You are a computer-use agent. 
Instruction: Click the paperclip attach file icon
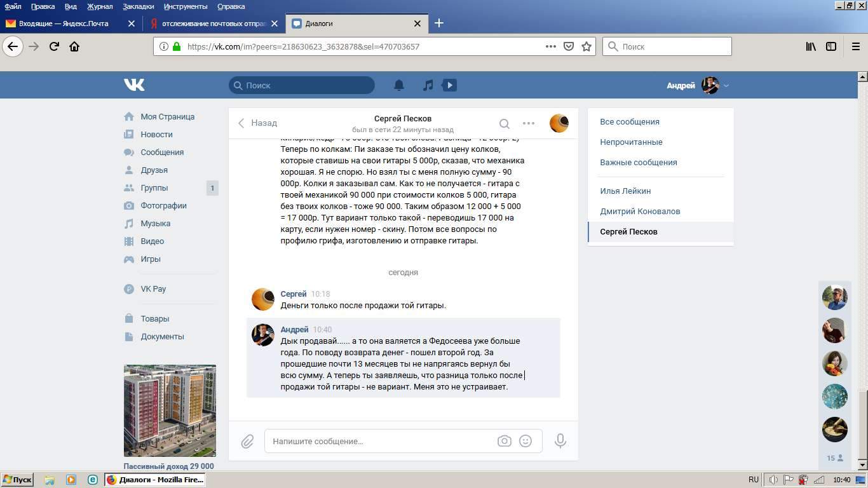(247, 441)
